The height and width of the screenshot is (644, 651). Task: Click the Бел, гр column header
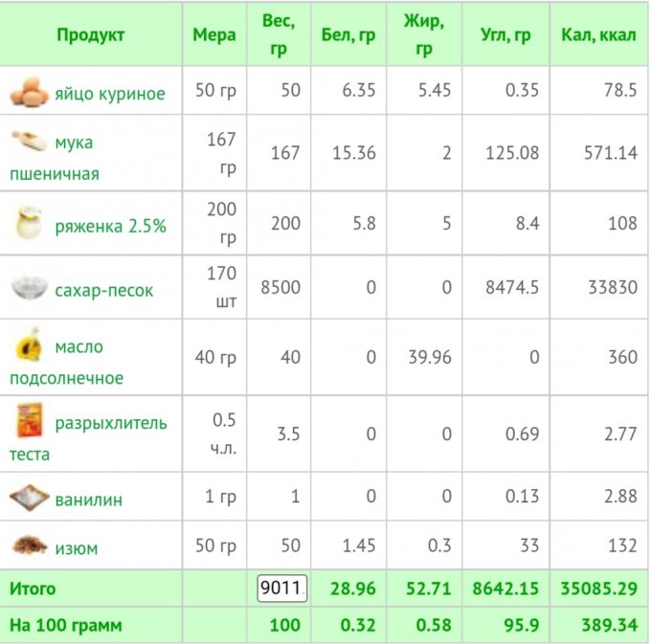click(x=348, y=35)
